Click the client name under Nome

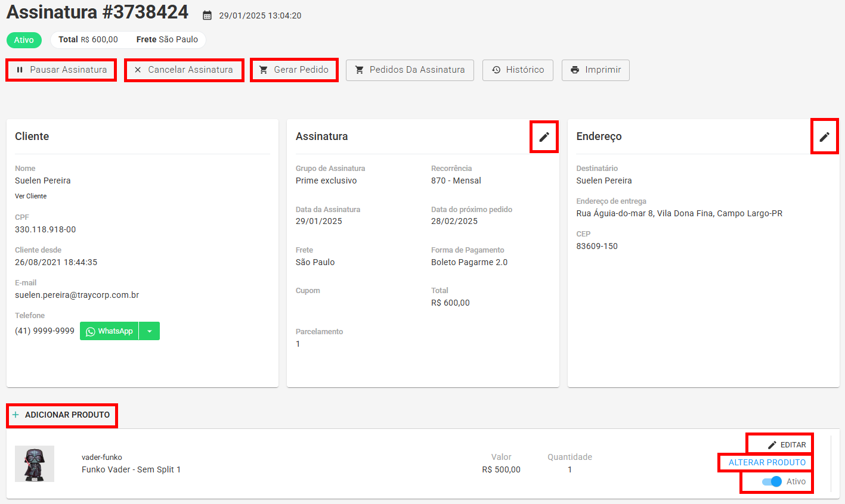[43, 181]
